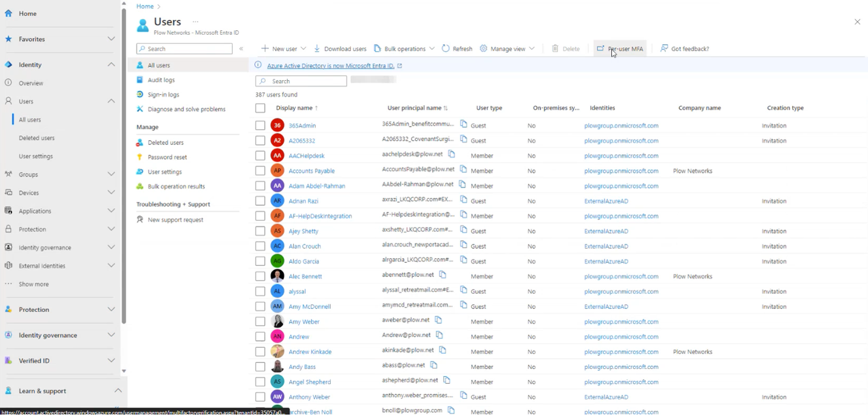Click the users list search field
This screenshot has width=868, height=417.
301,81
